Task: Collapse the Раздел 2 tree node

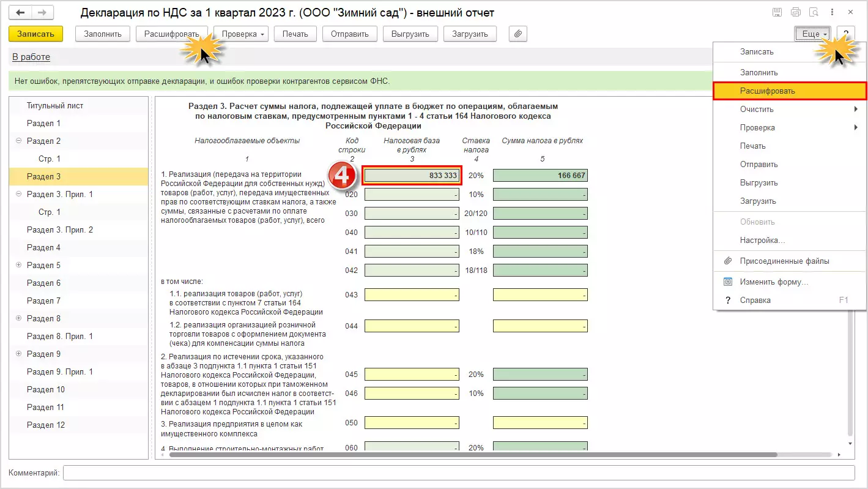Action: point(18,141)
